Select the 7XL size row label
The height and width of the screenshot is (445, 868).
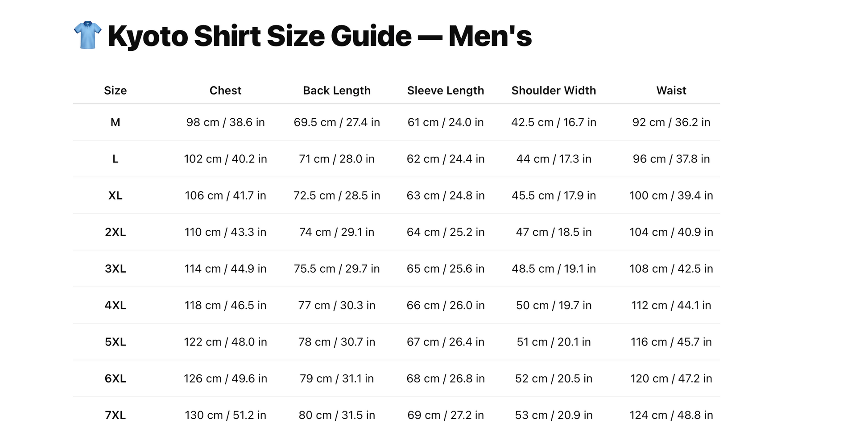click(x=115, y=415)
